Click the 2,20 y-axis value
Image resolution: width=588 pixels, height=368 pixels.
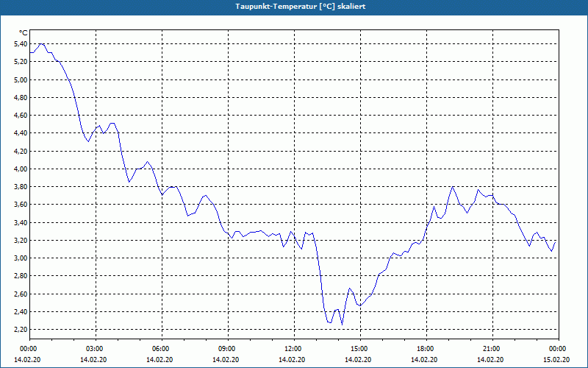[21, 330]
